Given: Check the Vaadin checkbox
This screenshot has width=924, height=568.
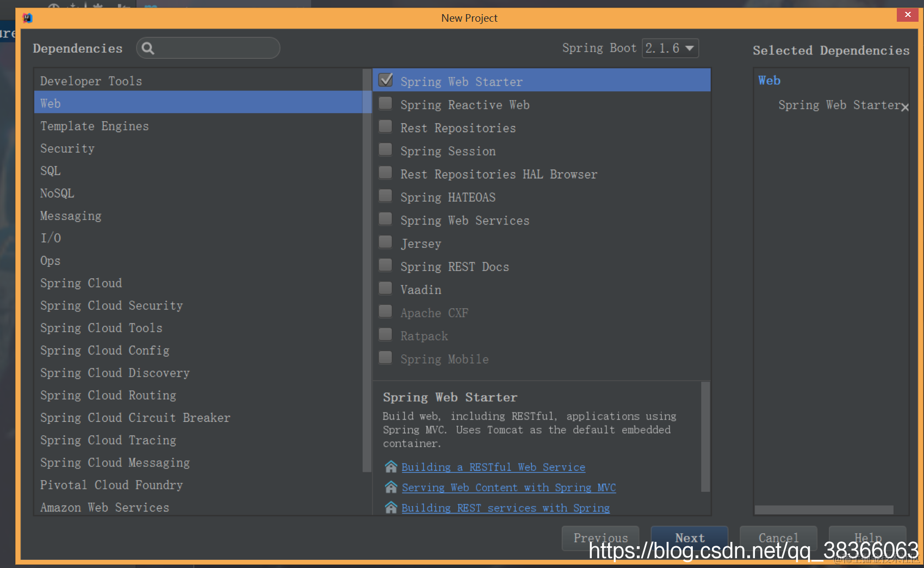Looking at the screenshot, I should point(386,289).
